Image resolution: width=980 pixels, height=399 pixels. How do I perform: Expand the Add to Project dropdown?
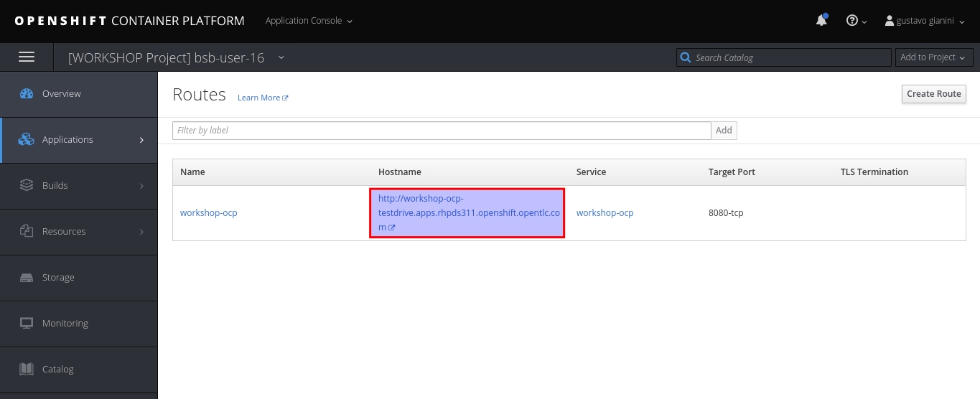pos(933,57)
